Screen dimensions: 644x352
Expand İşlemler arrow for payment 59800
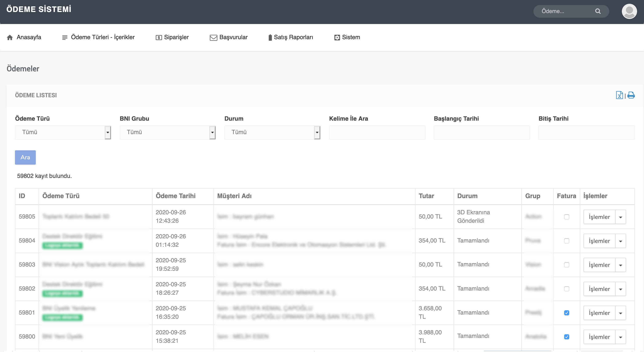tap(620, 337)
